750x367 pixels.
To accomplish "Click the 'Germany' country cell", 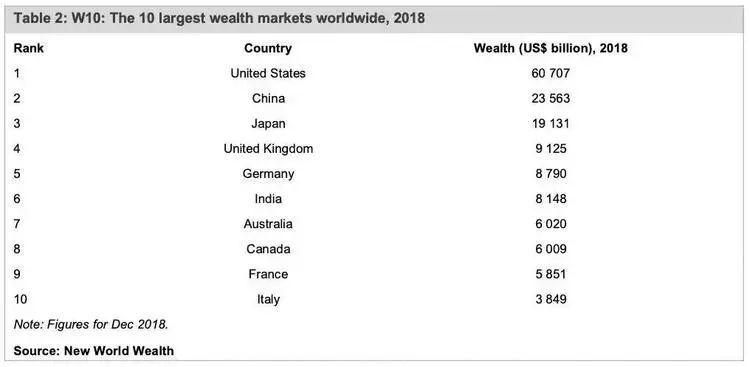I will 268,174.
